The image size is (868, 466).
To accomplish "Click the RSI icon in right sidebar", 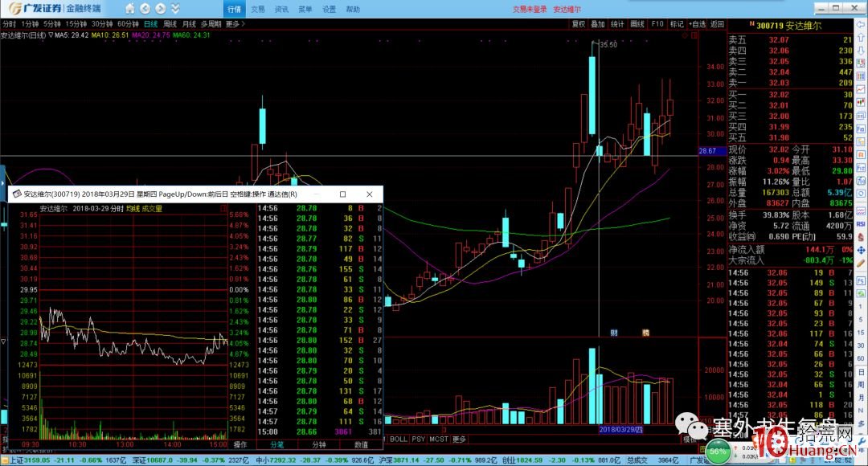I will point(861,224).
